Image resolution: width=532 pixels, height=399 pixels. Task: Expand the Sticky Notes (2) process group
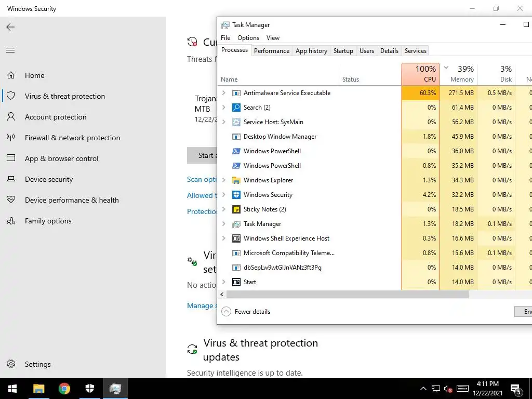pos(223,209)
